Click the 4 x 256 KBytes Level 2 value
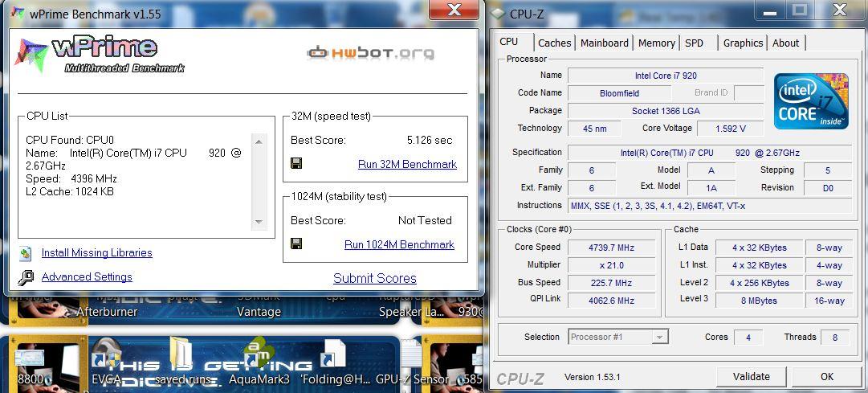The image size is (868, 393). [x=758, y=283]
